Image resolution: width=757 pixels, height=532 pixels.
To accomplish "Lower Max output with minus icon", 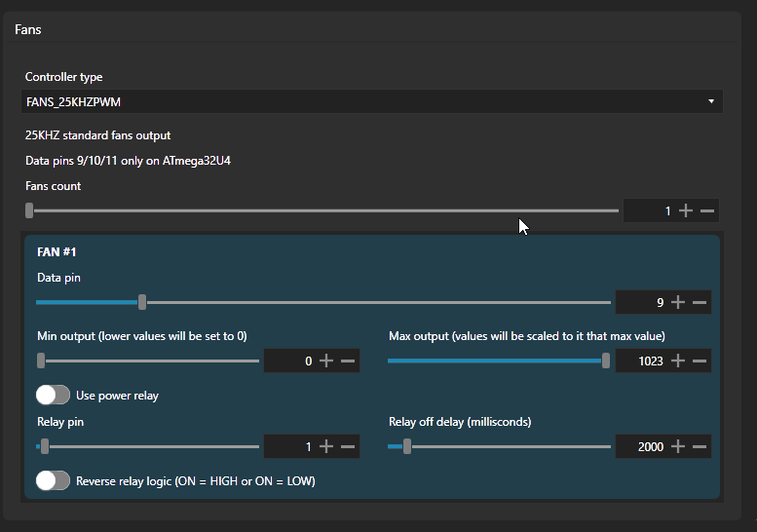I will 700,361.
